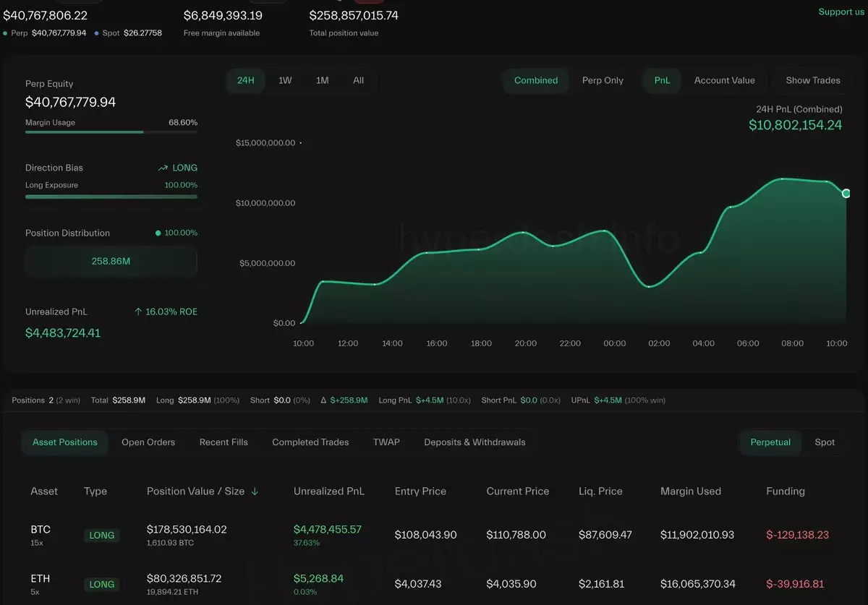
Task: Toggle chart to Perp Only view
Action: [603, 80]
